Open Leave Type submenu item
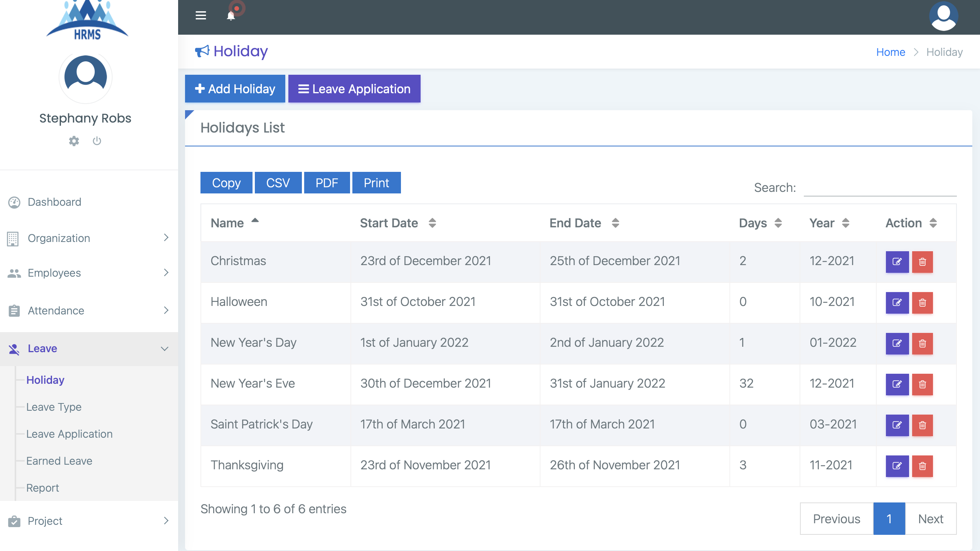The width and height of the screenshot is (980, 551). click(x=54, y=407)
